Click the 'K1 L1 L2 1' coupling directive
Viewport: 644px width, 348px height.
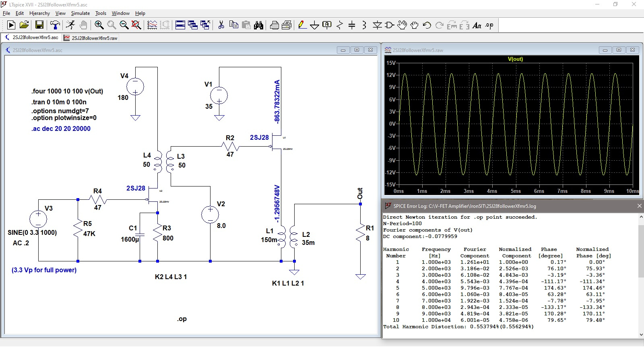(x=288, y=284)
